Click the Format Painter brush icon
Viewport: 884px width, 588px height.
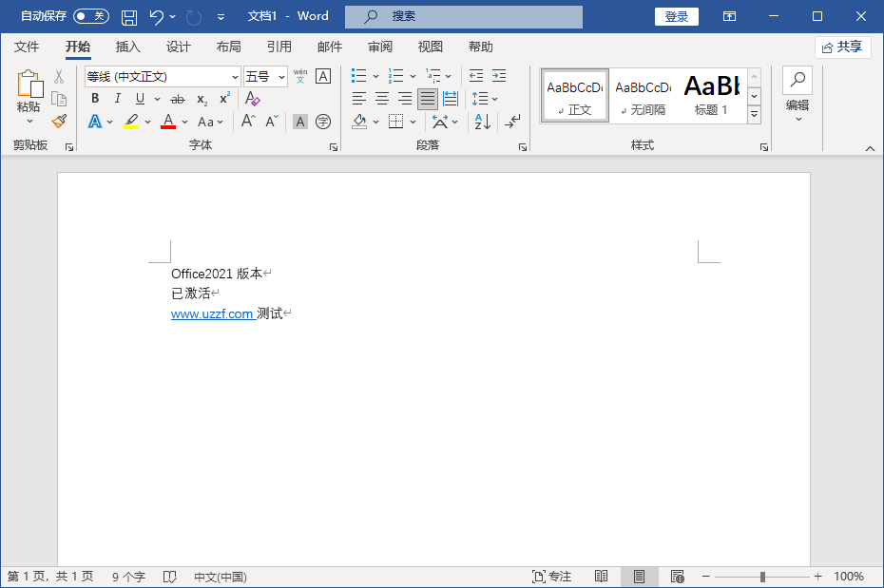[59, 121]
